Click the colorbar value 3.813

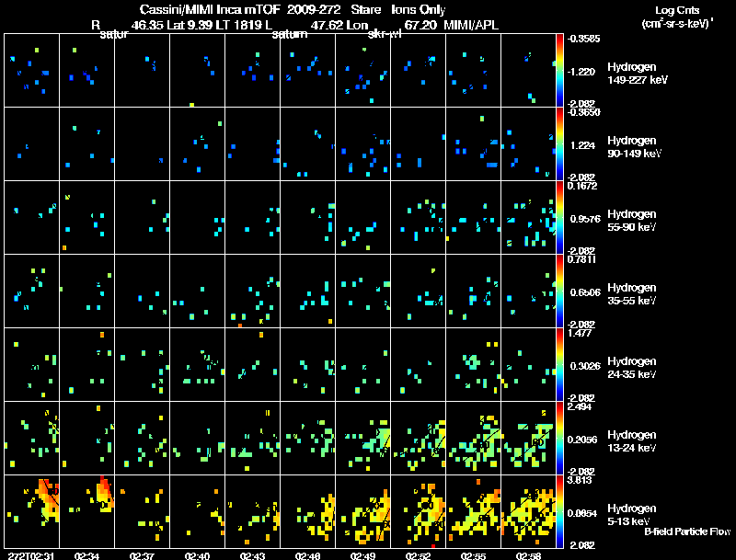[x=580, y=481]
